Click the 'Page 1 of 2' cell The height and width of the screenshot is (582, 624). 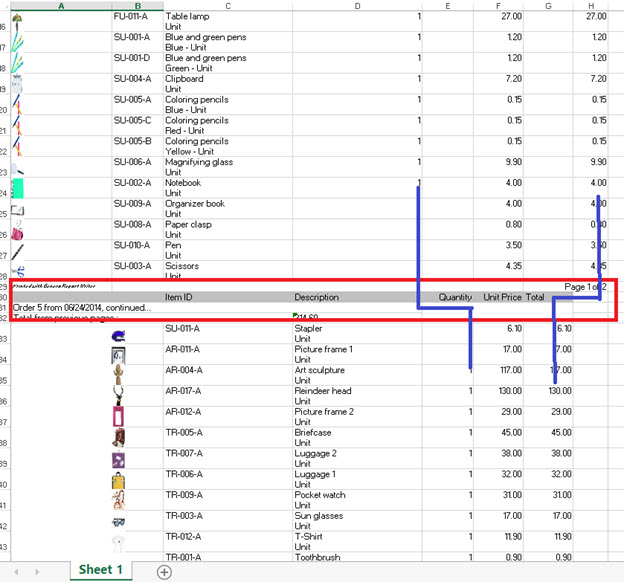(585, 287)
